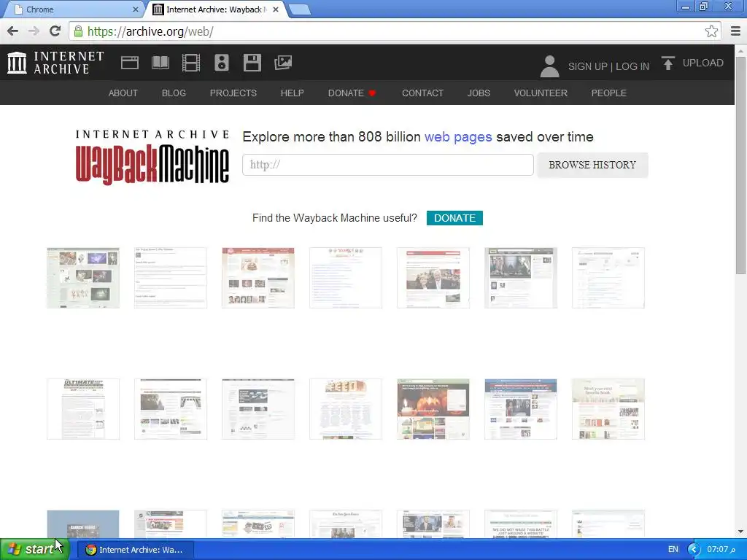Image resolution: width=747 pixels, height=560 pixels.
Task: Reload the page with the refresh icon
Action: point(55,31)
